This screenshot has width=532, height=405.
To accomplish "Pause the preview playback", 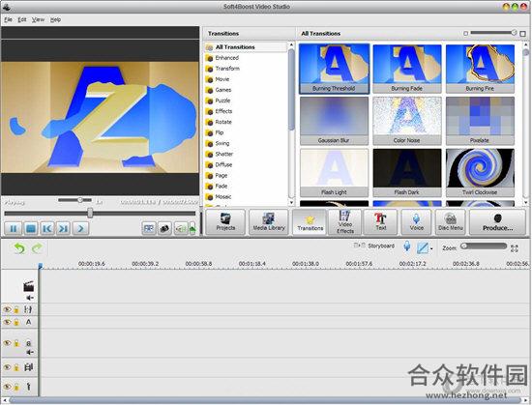I will [x=14, y=228].
